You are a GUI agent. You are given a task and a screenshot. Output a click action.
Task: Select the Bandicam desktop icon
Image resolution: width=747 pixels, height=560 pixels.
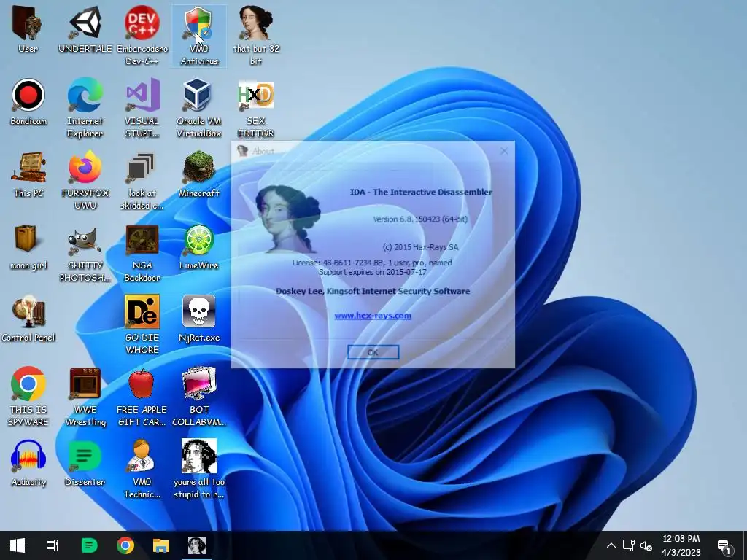(x=28, y=102)
